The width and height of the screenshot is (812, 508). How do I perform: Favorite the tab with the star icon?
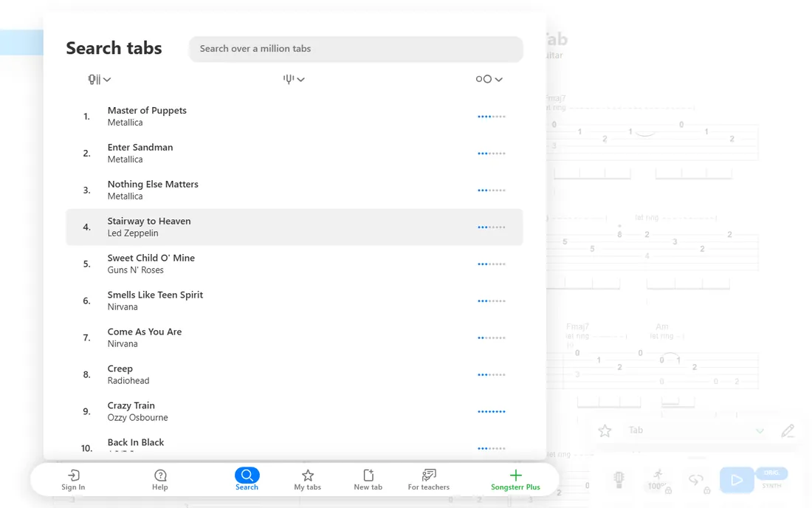click(605, 430)
